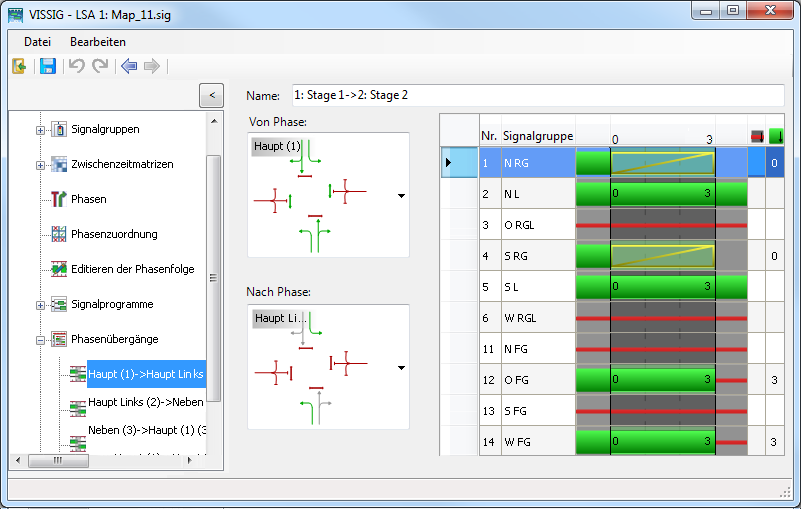Viewport: 801px width, 509px height.
Task: Click the green signal start column header icon
Action: tap(775, 135)
